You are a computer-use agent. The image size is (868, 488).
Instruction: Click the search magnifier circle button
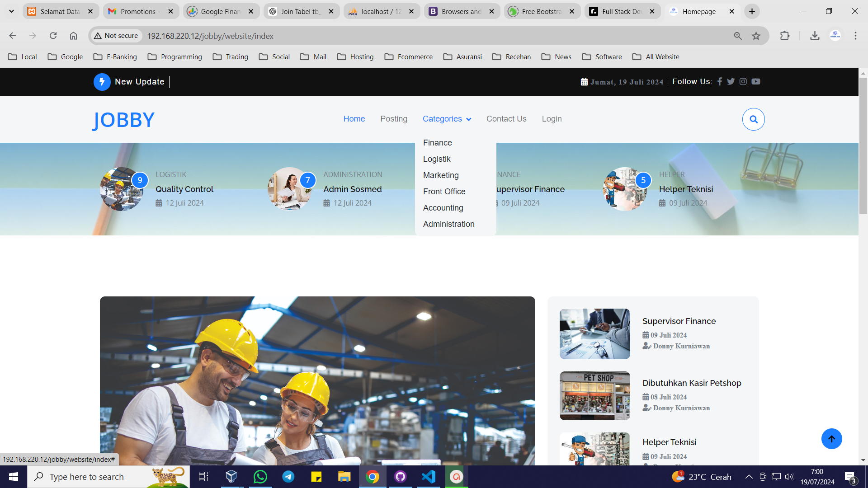point(753,119)
